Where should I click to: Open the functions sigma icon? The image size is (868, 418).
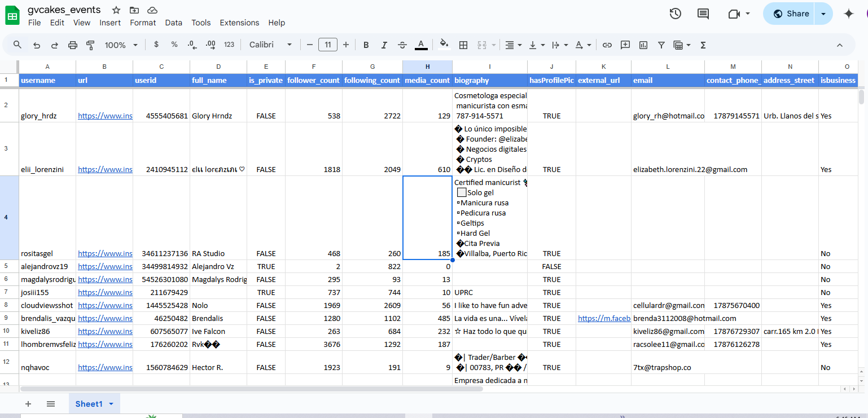703,45
